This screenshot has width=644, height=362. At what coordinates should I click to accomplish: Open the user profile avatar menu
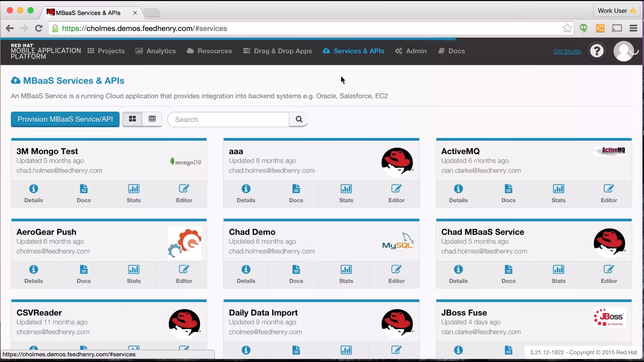click(624, 51)
